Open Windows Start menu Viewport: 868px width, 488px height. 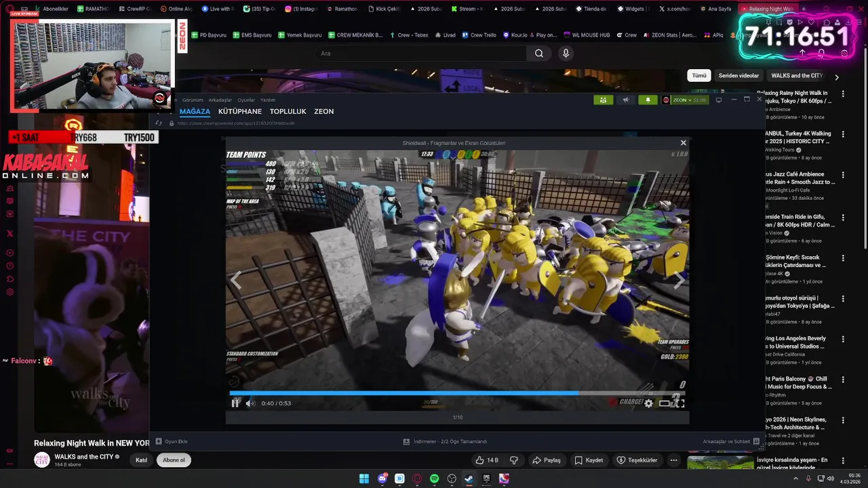364,479
